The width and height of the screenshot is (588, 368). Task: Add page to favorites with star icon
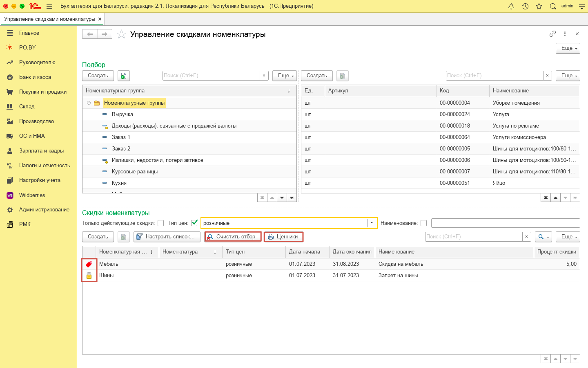121,34
